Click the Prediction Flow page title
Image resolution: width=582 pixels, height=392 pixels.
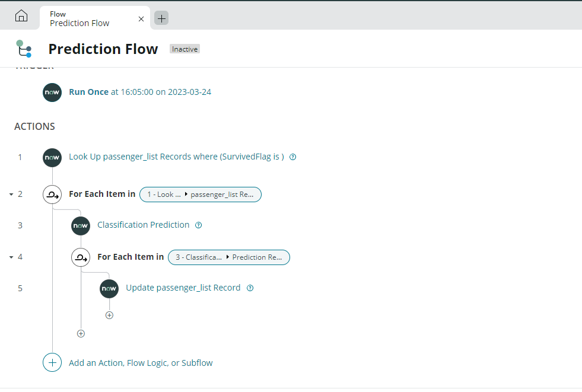click(x=103, y=49)
